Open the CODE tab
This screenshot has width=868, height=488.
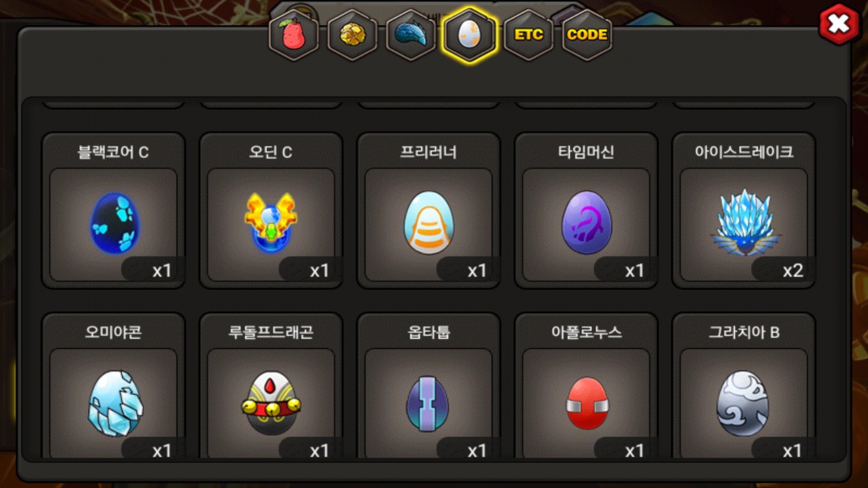pyautogui.click(x=587, y=35)
